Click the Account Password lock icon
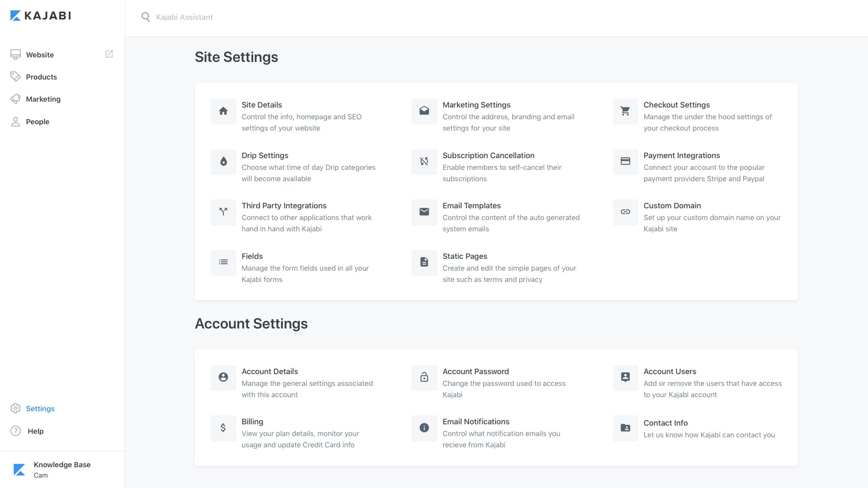 424,378
